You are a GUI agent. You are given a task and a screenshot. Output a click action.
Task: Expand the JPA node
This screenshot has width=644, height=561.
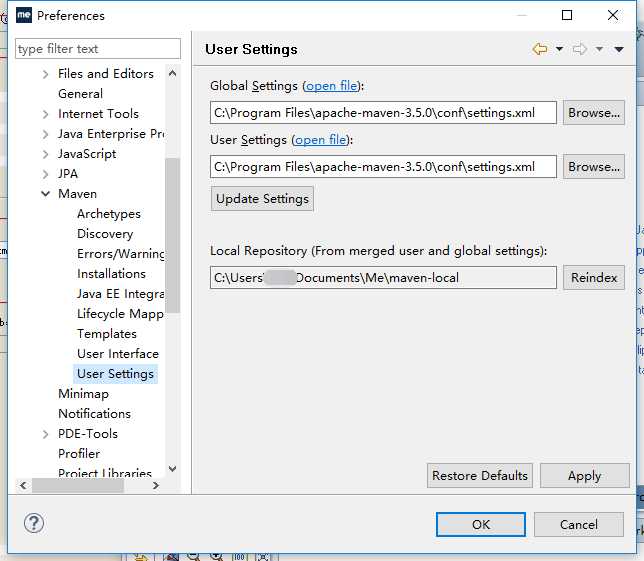pos(45,174)
